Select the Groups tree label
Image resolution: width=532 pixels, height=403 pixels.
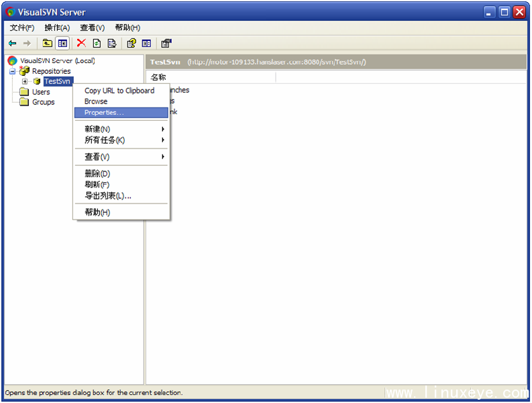pos(44,102)
